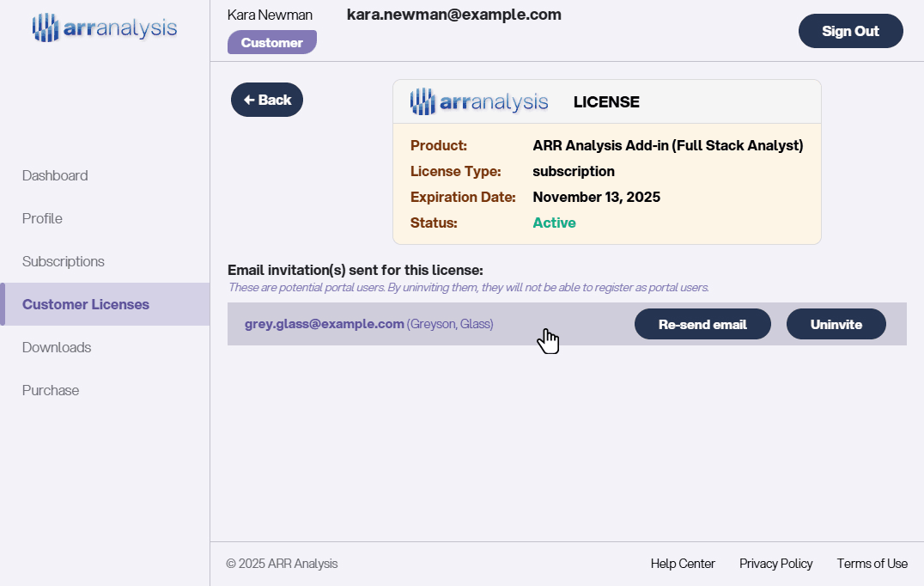Open the Profile section from the sidebar

(x=41, y=218)
